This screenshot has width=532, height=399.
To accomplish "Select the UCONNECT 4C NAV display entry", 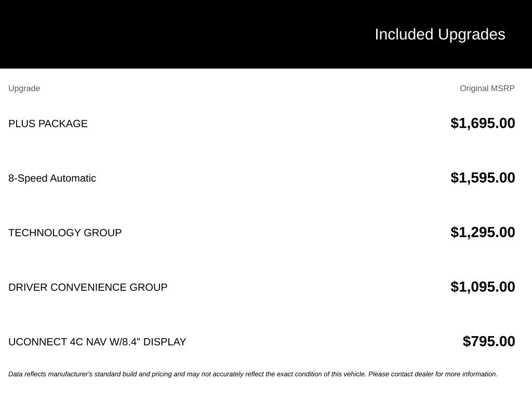I will (x=97, y=342).
